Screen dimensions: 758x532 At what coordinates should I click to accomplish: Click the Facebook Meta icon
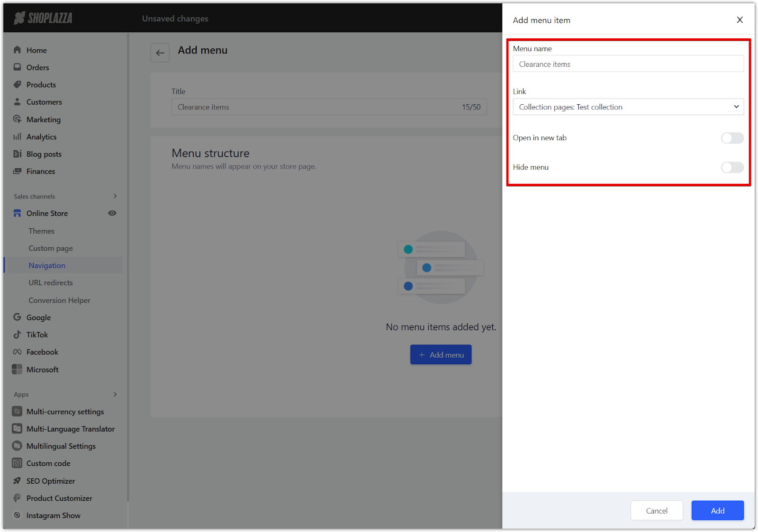(x=18, y=352)
